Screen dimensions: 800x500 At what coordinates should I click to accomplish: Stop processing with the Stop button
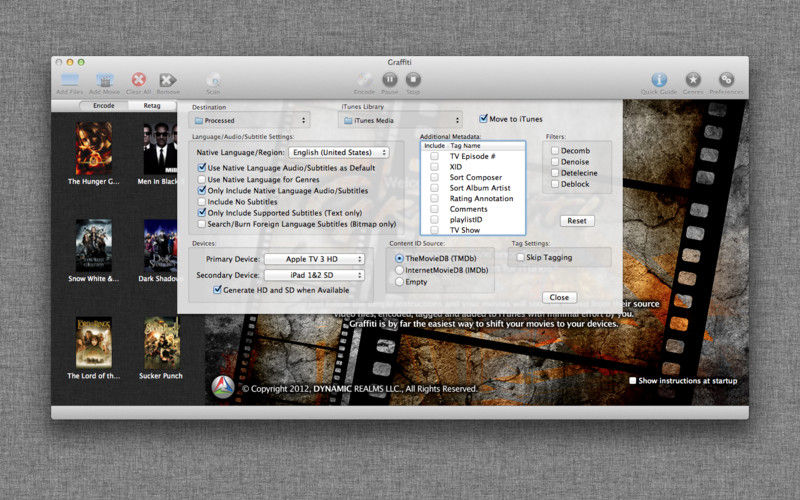tap(413, 80)
